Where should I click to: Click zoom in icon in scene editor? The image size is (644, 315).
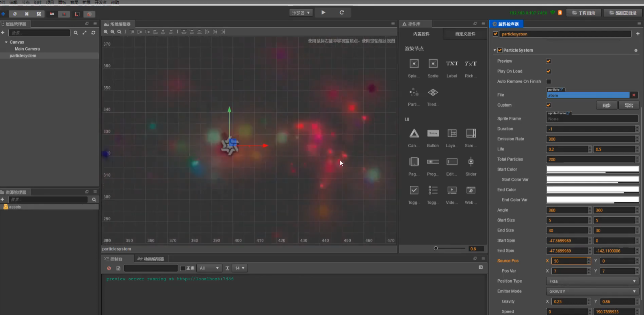point(106,32)
